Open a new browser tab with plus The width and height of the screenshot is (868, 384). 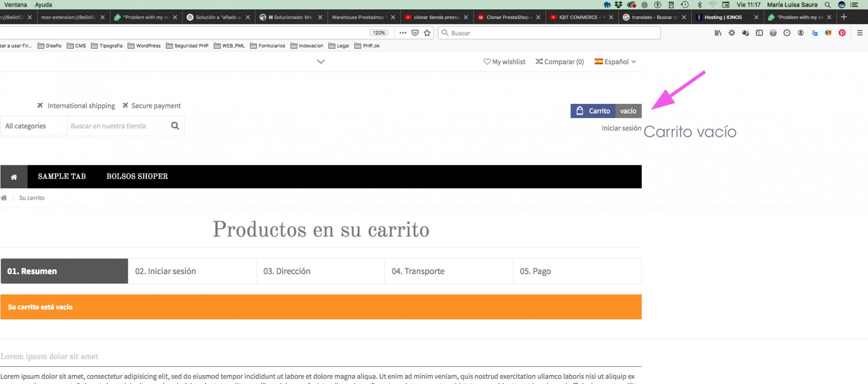[844, 17]
